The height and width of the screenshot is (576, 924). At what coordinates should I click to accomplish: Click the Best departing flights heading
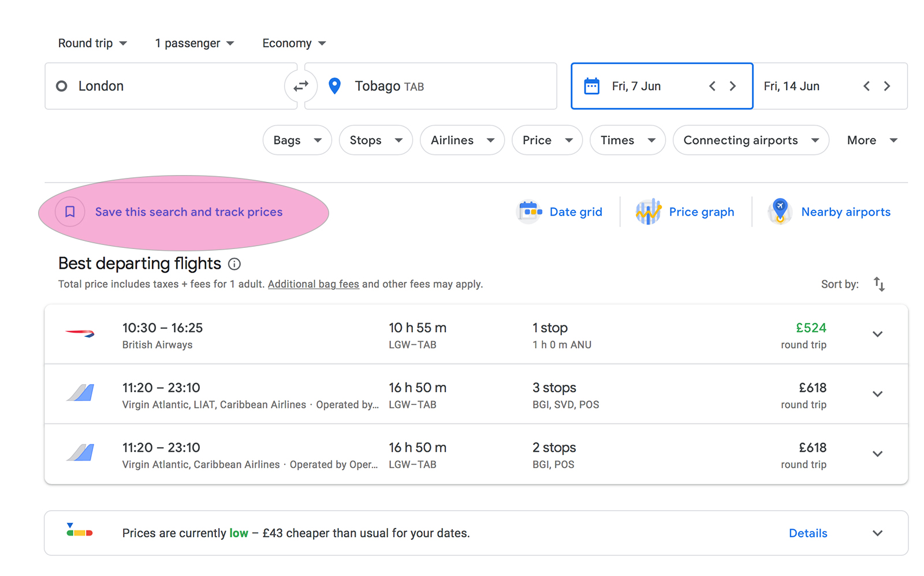pyautogui.click(x=140, y=263)
